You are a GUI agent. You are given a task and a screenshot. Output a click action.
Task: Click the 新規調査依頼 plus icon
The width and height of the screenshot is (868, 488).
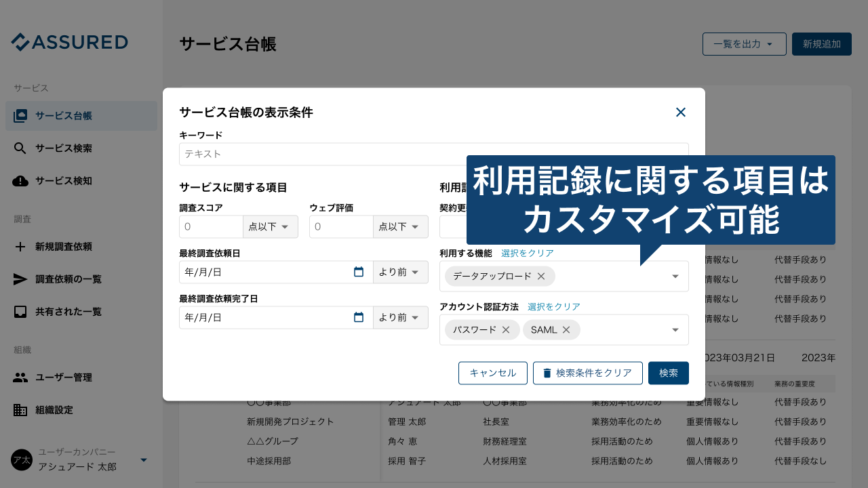(x=22, y=247)
